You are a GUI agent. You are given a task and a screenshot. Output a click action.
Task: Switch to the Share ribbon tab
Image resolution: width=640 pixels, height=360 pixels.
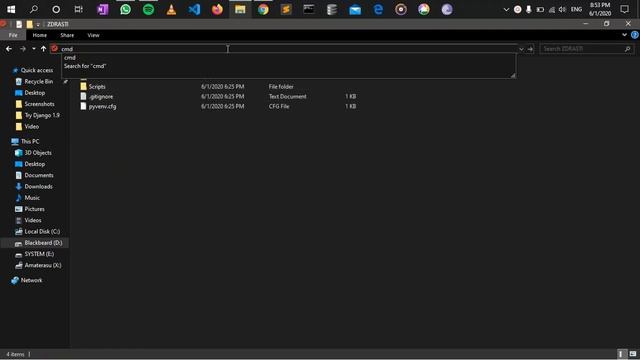click(67, 35)
